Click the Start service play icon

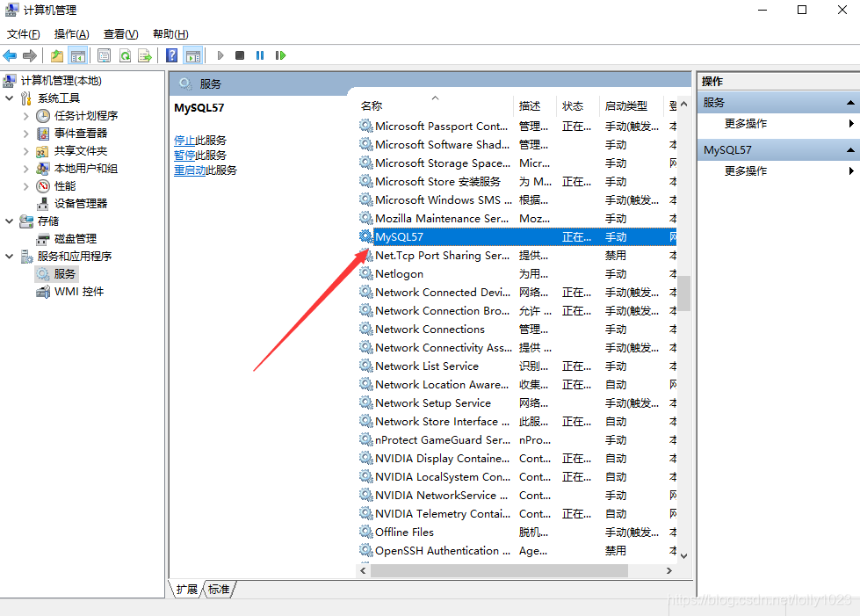[220, 55]
